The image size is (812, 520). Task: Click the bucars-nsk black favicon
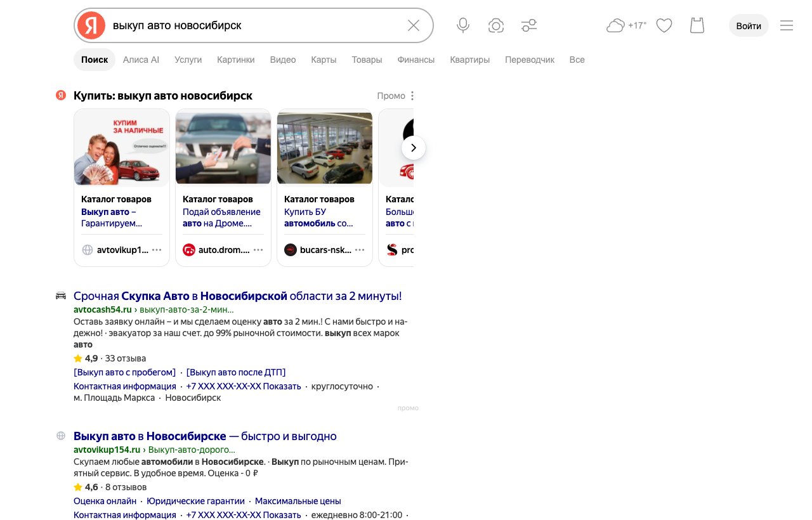tap(291, 250)
